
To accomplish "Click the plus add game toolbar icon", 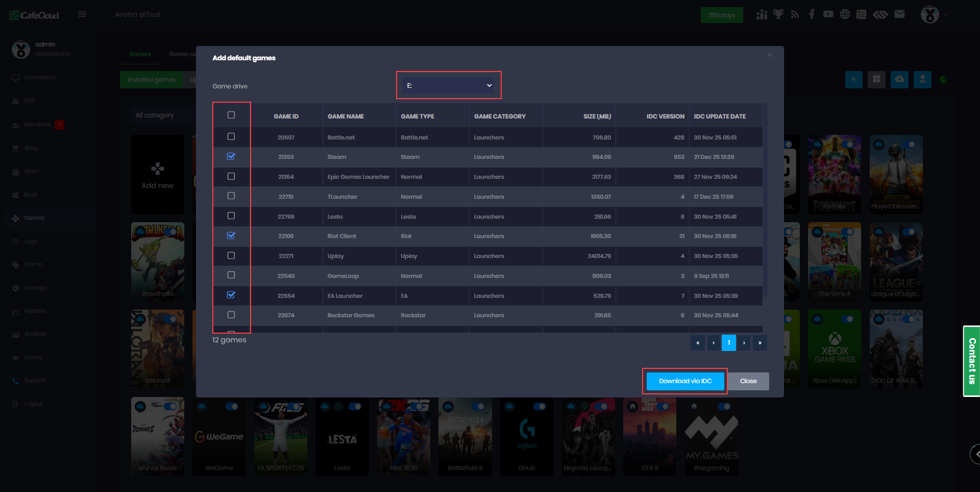I will coord(853,79).
